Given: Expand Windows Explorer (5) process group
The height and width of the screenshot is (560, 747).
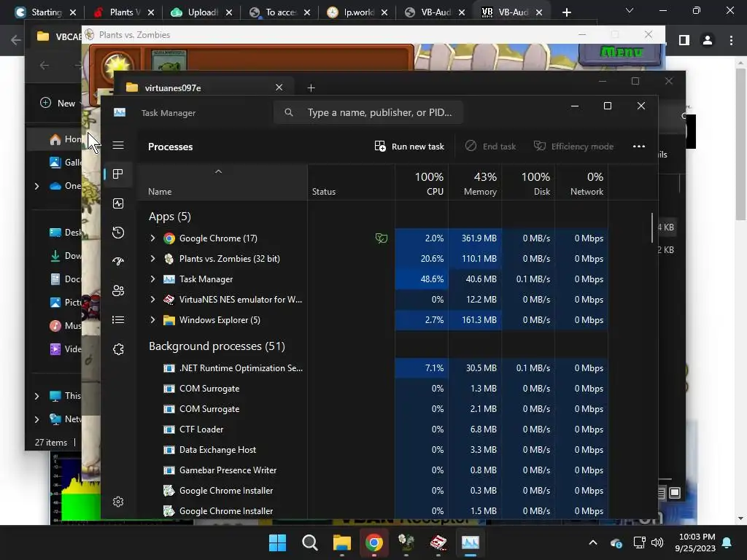Looking at the screenshot, I should [x=152, y=320].
